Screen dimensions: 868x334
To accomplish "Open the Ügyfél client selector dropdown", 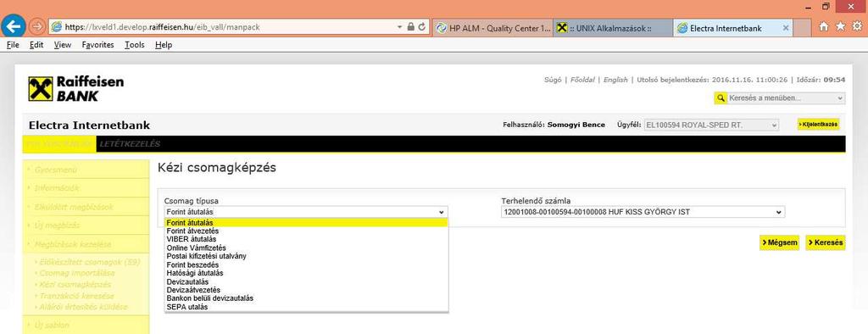I will click(711, 125).
